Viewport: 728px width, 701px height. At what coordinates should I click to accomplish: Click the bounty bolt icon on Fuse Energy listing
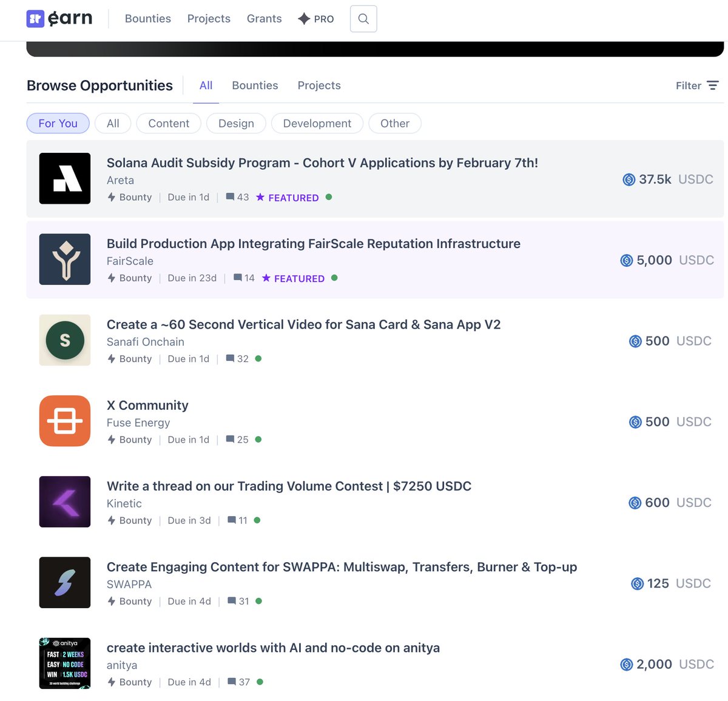[112, 439]
